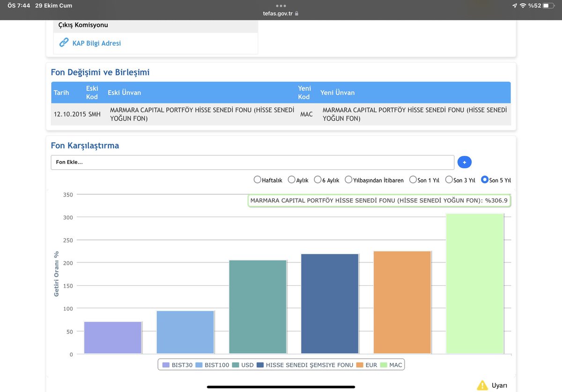Toggle MAC legend entry in chart
Image resolution: width=562 pixels, height=392 pixels.
click(391, 365)
